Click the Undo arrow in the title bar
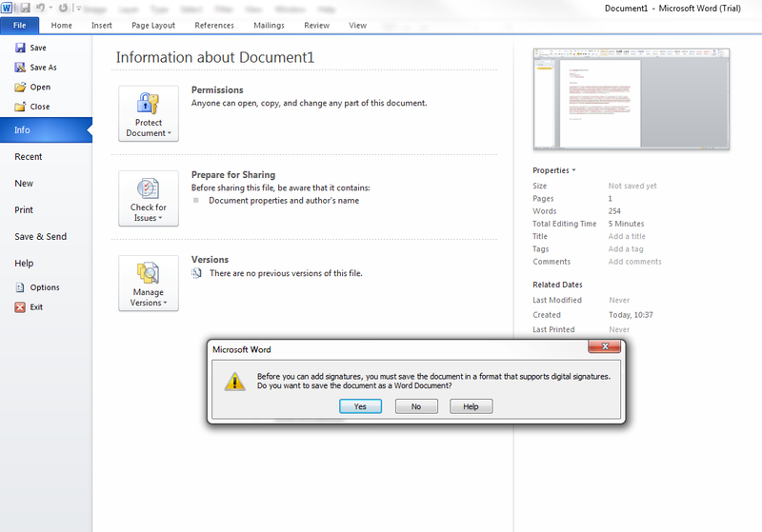762x532 pixels. click(x=41, y=8)
